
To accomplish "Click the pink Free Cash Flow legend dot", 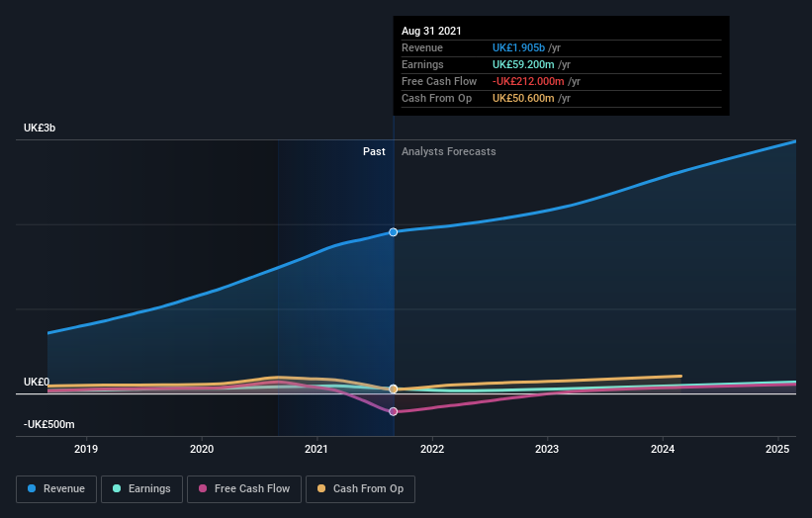I will tap(203, 488).
